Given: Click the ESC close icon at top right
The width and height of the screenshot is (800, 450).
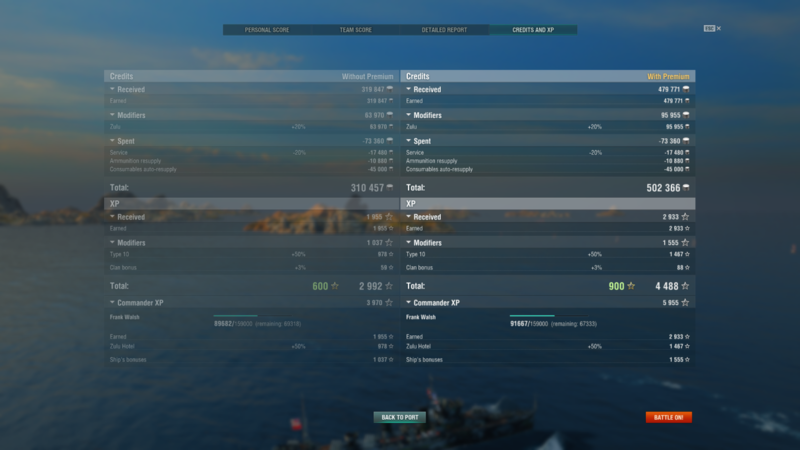Looking at the screenshot, I should point(712,29).
